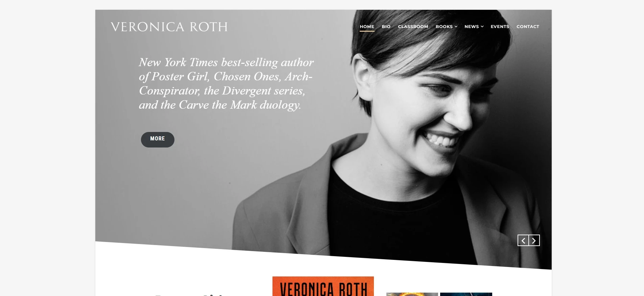Viewport: 644px width, 296px height.
Task: Open the Classroom page
Action: pos(413,27)
